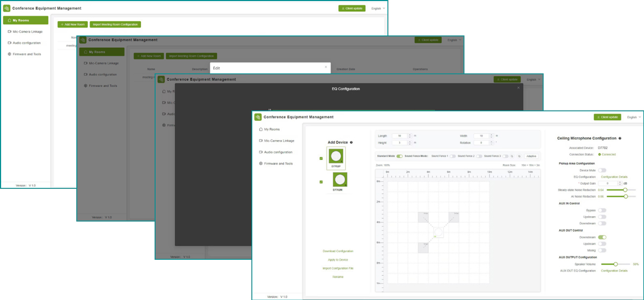Click the Output Gain input field
Viewport: 644px width, 300px height.
(607, 183)
